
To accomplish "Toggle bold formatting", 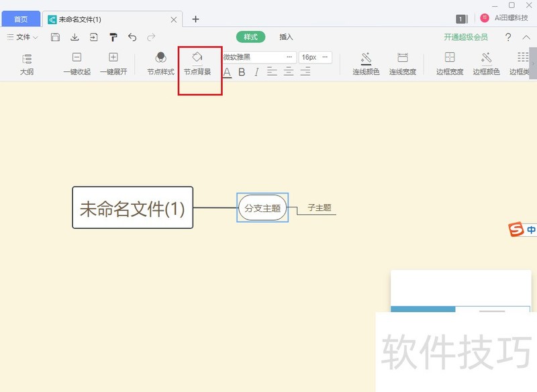I will [x=242, y=72].
